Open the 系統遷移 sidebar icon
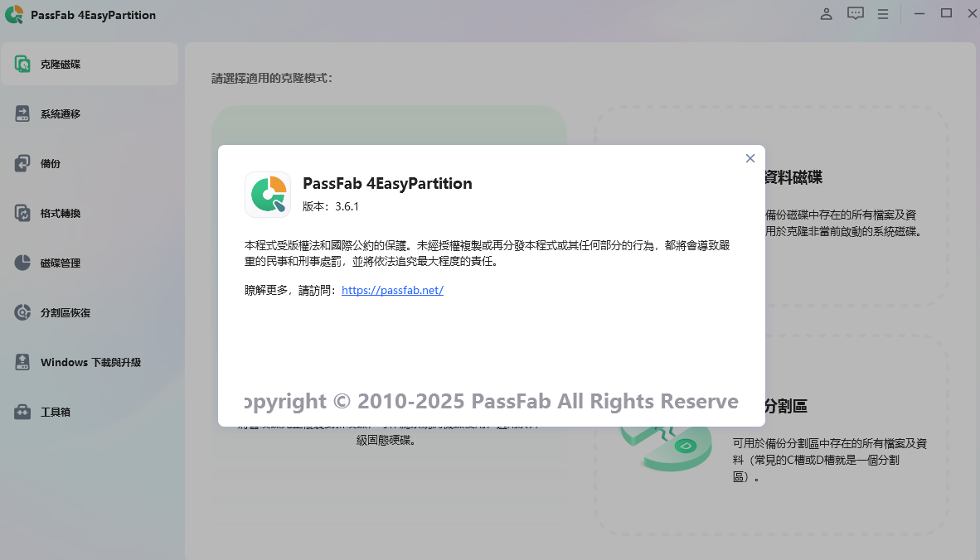The height and width of the screenshot is (560, 980). point(22,113)
